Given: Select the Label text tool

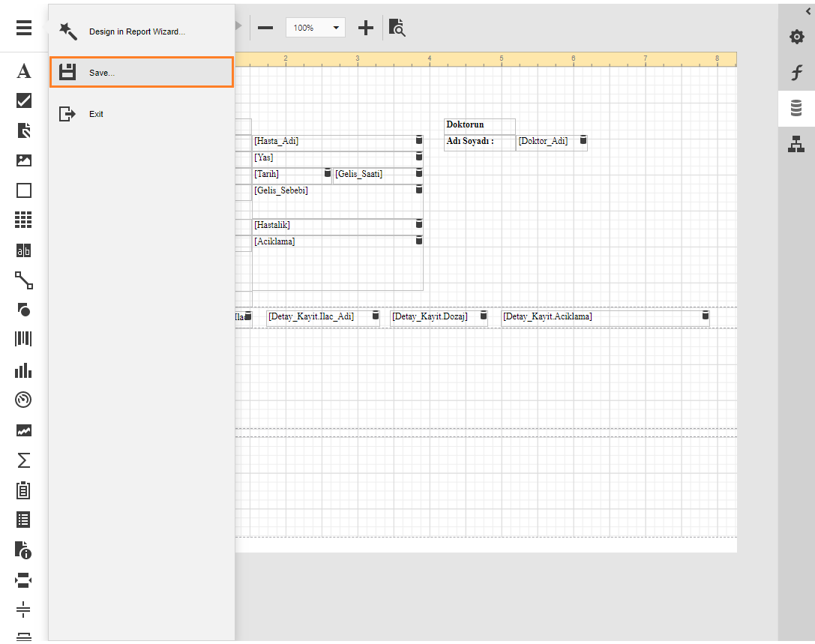Looking at the screenshot, I should tap(24, 71).
